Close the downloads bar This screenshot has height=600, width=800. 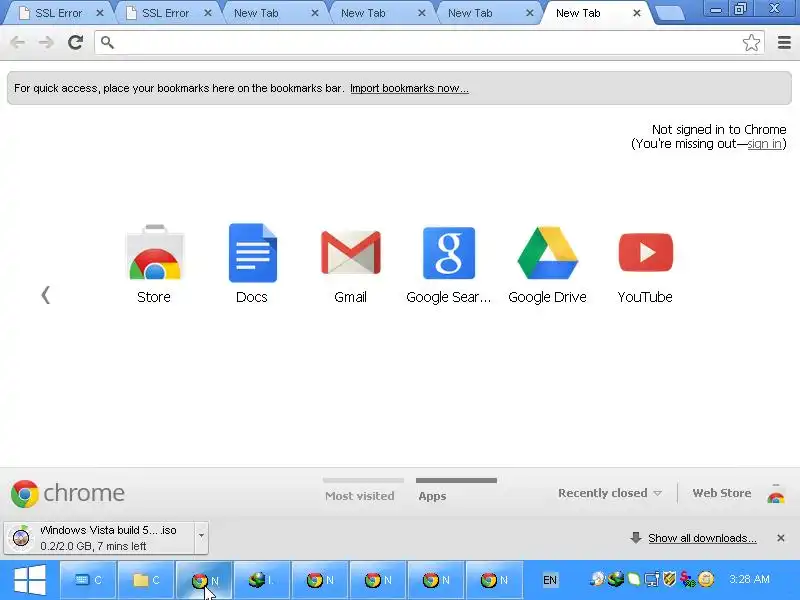(781, 538)
